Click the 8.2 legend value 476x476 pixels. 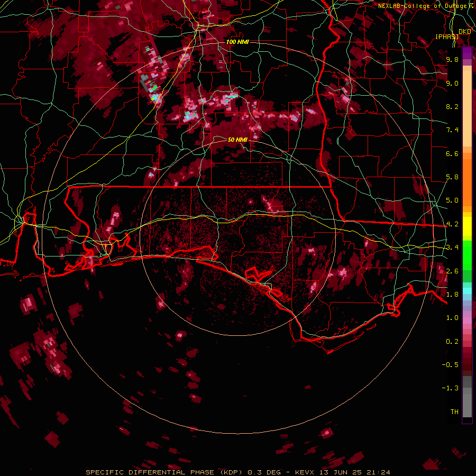click(x=452, y=106)
